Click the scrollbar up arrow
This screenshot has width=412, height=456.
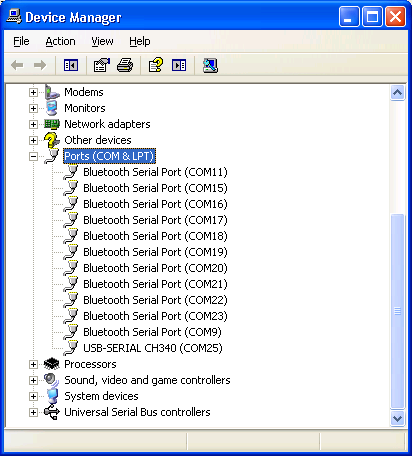click(397, 93)
